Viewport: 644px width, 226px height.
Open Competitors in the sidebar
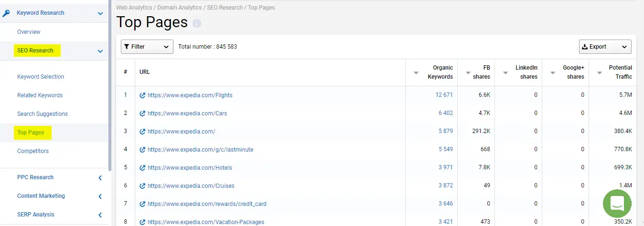click(33, 151)
